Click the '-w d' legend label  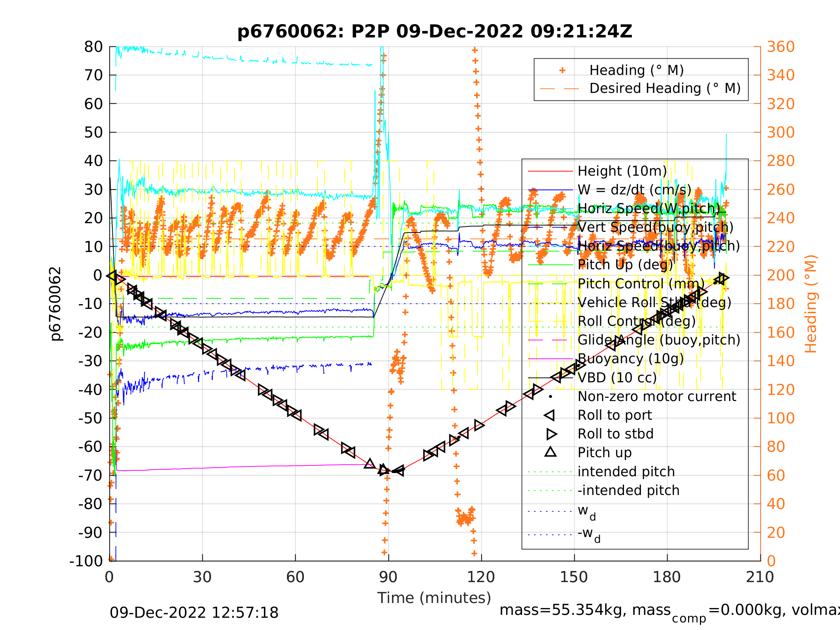589,534
